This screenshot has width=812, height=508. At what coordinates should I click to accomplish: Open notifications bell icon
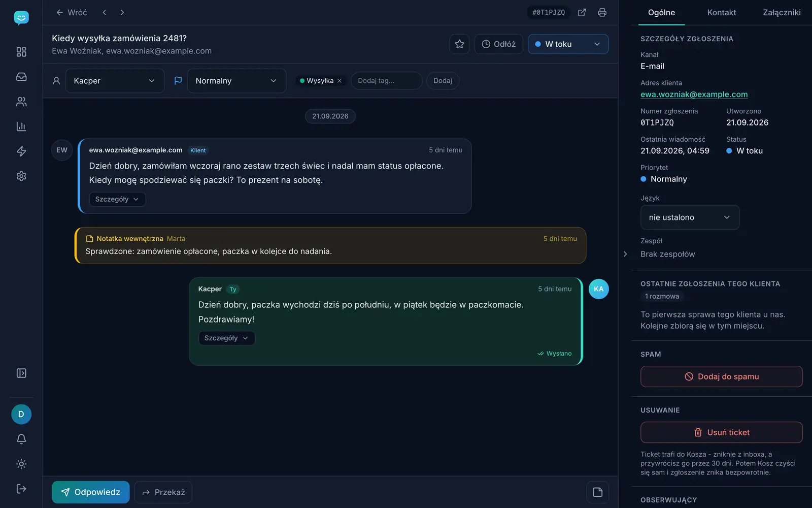21,439
